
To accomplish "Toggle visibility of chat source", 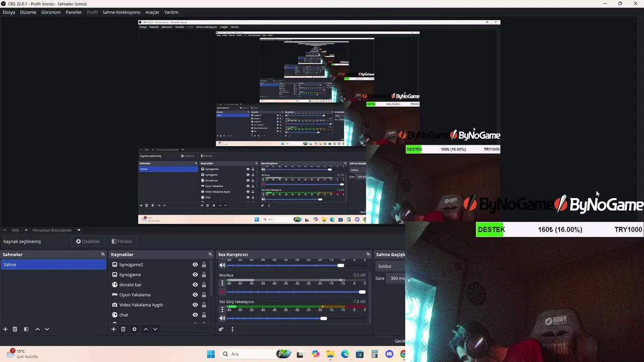I will click(195, 315).
